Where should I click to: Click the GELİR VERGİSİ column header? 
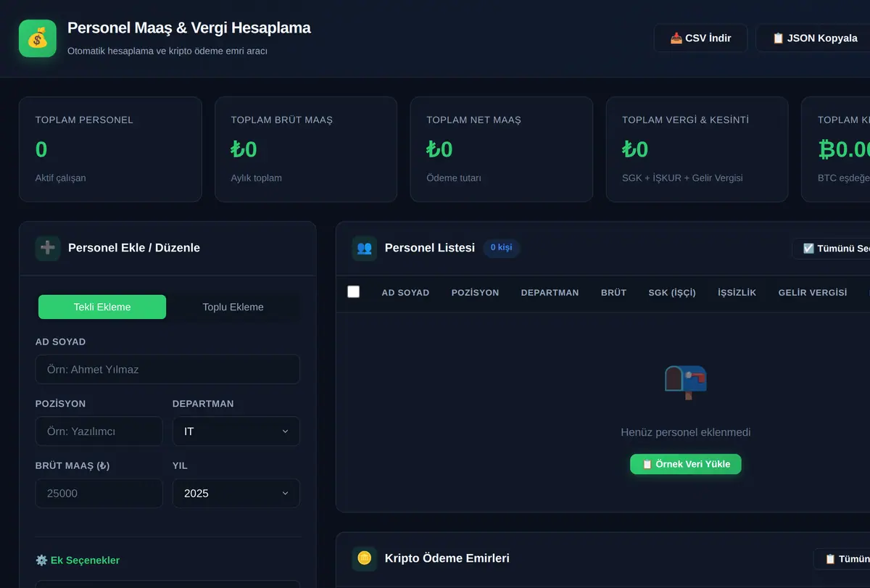813,292
